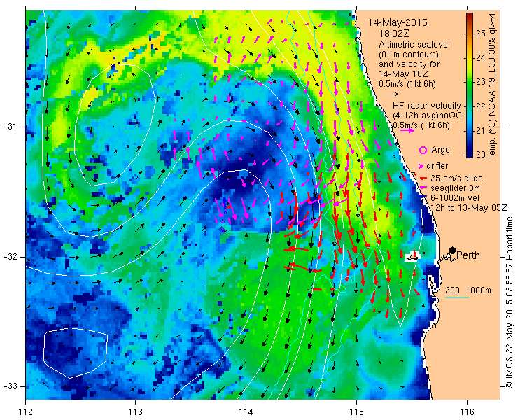This screenshot has height=420, width=518.
Task: Click the 20 degree label on color bar
Action: point(481,154)
